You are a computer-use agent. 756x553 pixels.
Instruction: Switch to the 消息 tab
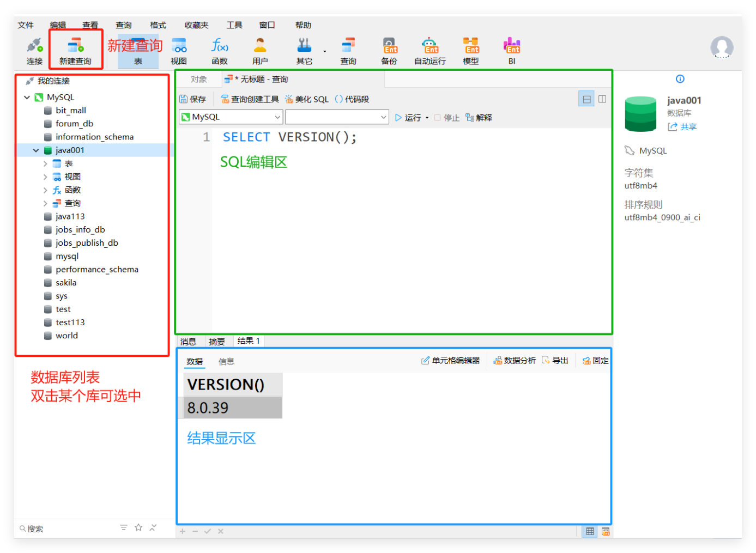(x=188, y=341)
